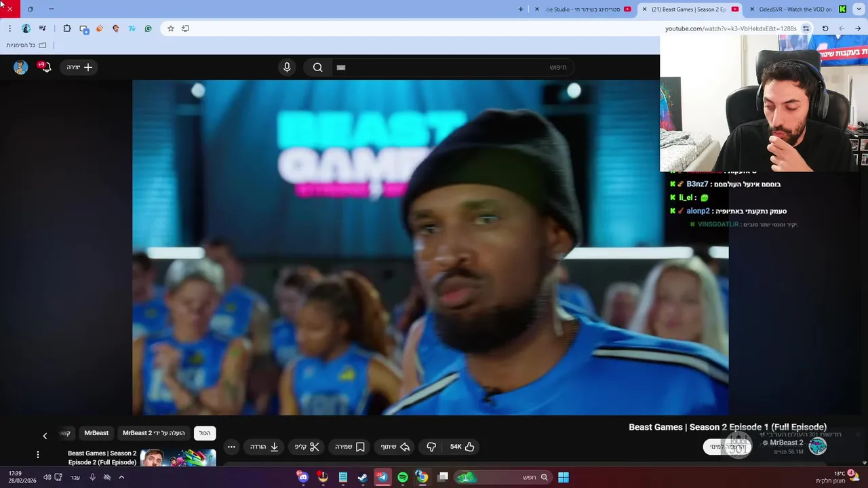Open Task View on the taskbar
868x488 pixels.
[x=443, y=477]
